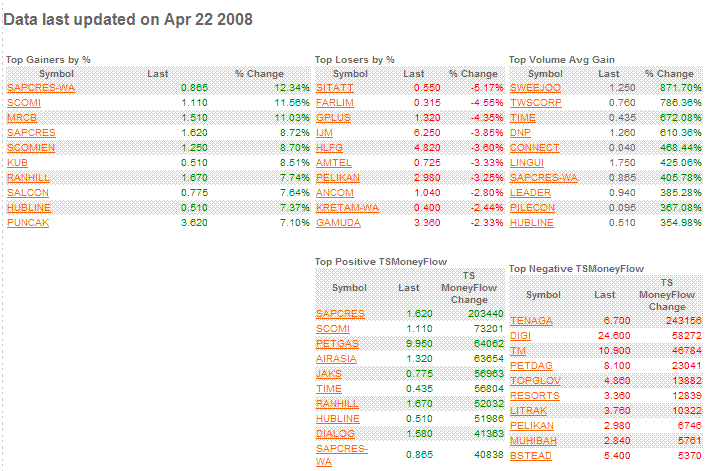
Task: Select SWEEJOO in Top Volume Avg Gain
Action: [533, 88]
